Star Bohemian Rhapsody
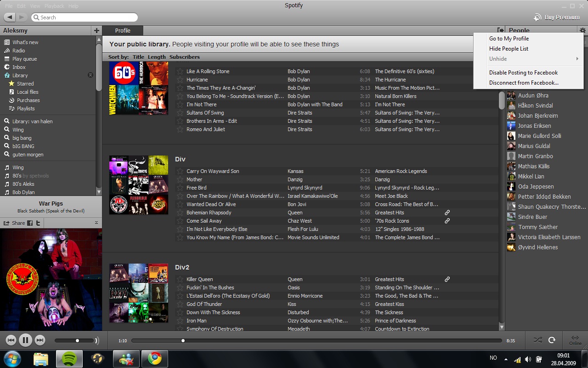This screenshot has width=588, height=368. coord(180,213)
